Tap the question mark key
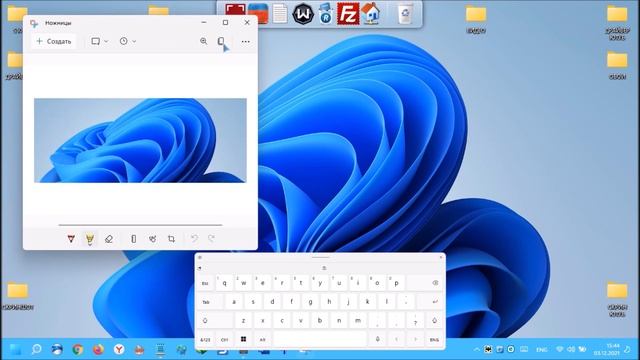The height and width of the screenshot is (360, 640). click(x=416, y=320)
